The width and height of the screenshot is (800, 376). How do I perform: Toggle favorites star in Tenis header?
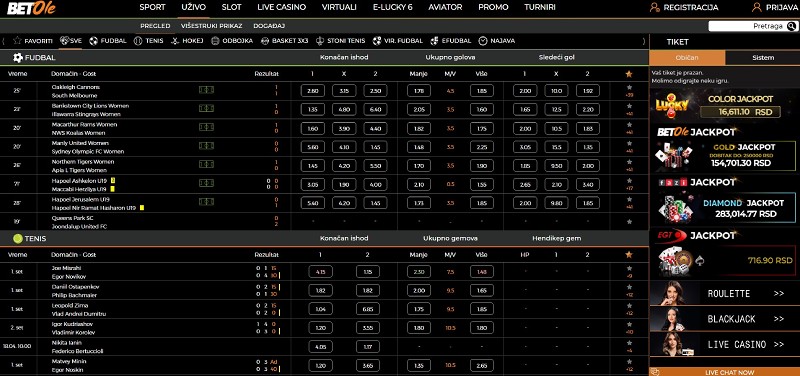(x=629, y=255)
